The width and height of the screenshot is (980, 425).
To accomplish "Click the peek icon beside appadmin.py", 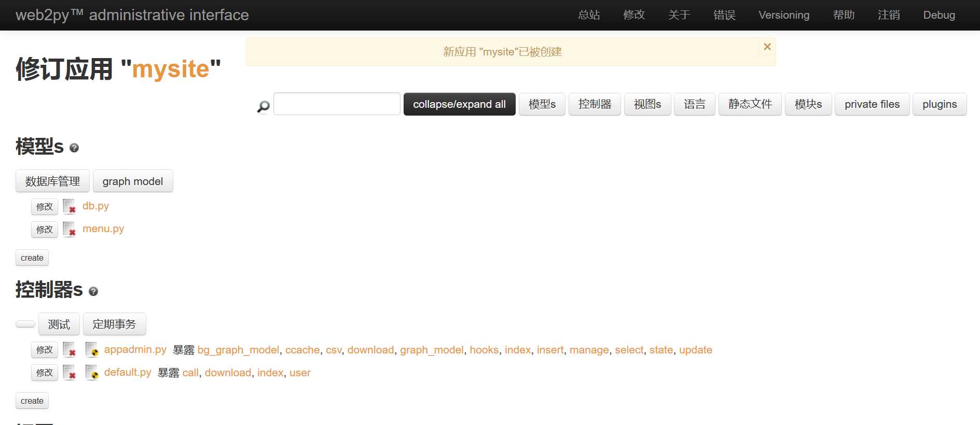I will pos(92,350).
